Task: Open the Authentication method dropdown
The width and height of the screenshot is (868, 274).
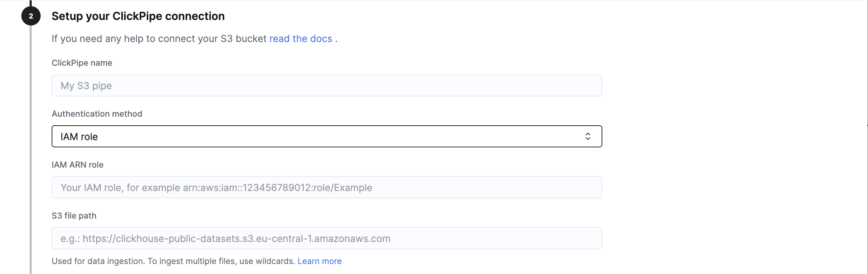Action: tap(327, 136)
